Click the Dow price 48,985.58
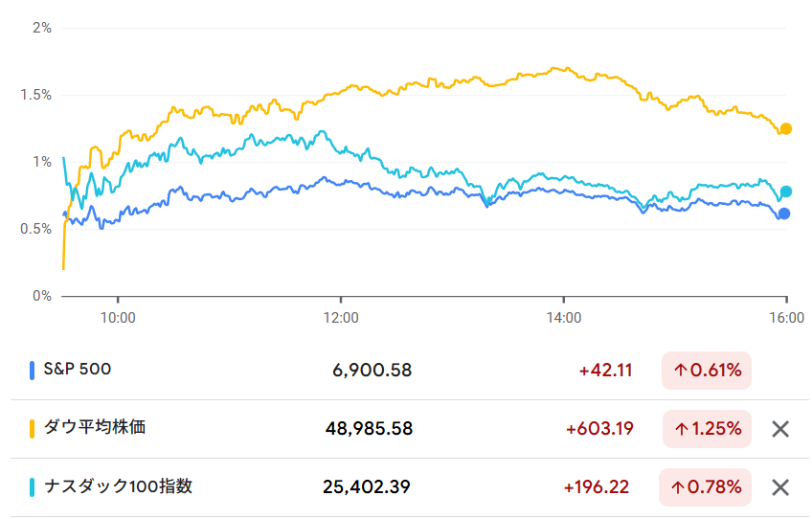The height and width of the screenshot is (519, 812). point(369,429)
